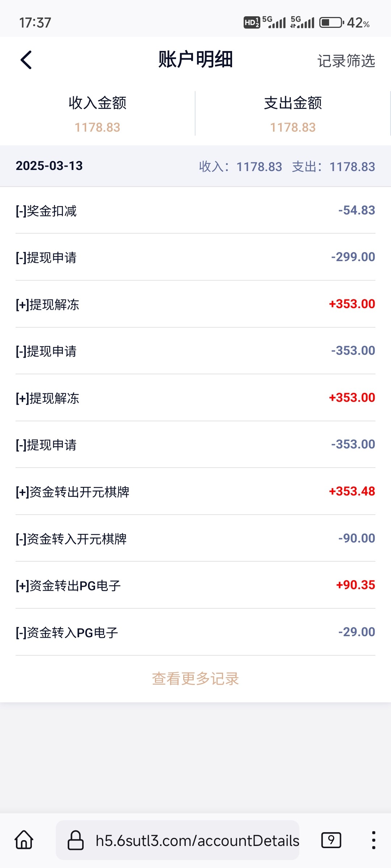Tap the back arrow icon
Image resolution: width=391 pixels, height=868 pixels.
[x=26, y=60]
